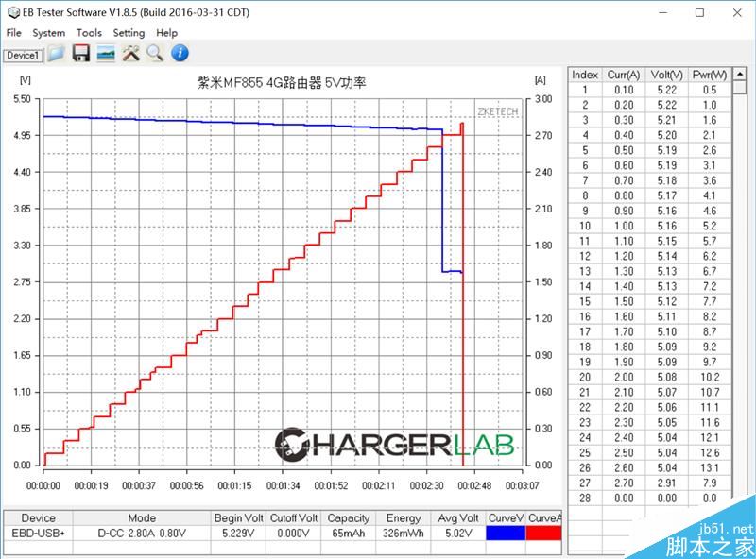Screen dimensions: 756x559
Task: Maximize the EB Tester window
Action: pyautogui.click(x=699, y=12)
